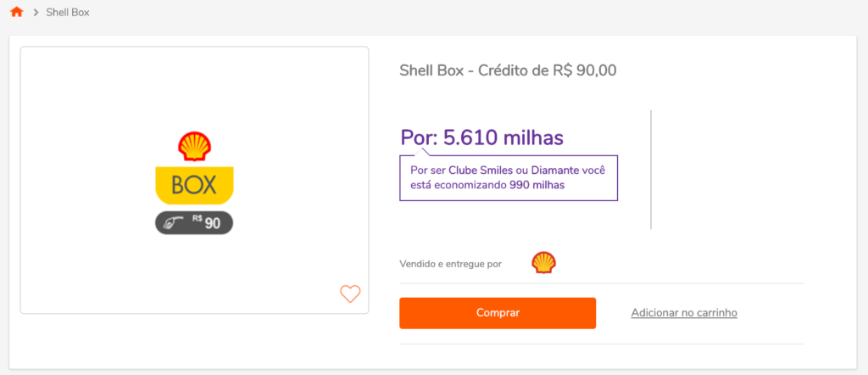This screenshot has height=375, width=868.
Task: Click the 990 milhas savings amount
Action: [537, 184]
